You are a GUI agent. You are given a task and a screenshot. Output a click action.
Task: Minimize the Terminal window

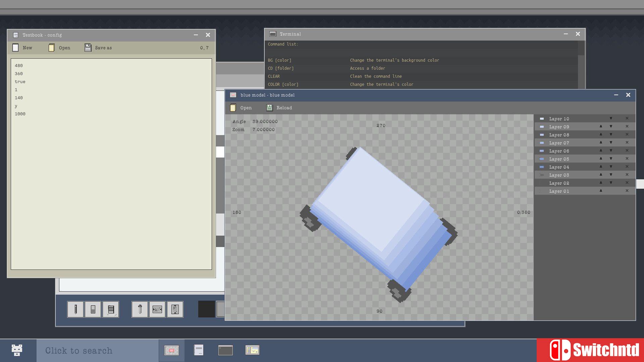(566, 34)
